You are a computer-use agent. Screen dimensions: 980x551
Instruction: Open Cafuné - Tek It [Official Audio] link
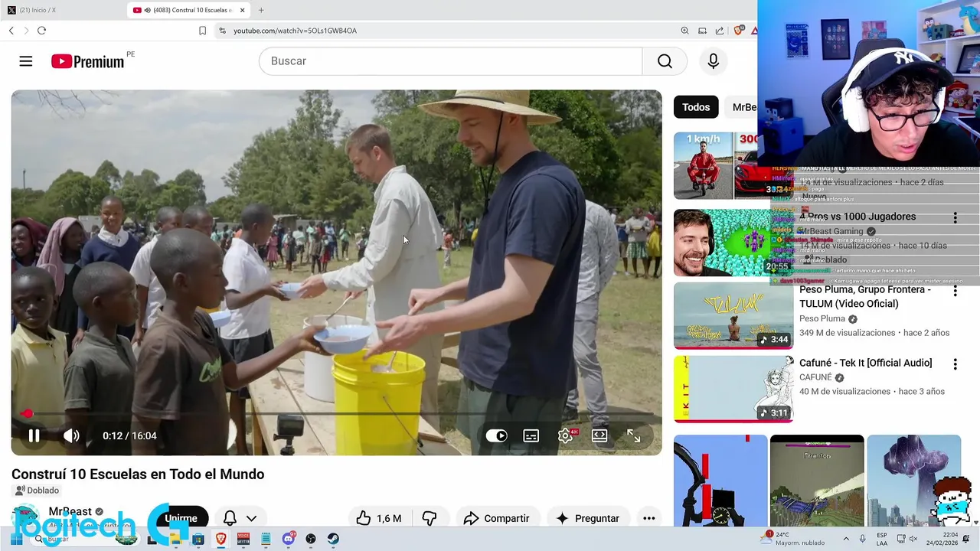pyautogui.click(x=866, y=363)
